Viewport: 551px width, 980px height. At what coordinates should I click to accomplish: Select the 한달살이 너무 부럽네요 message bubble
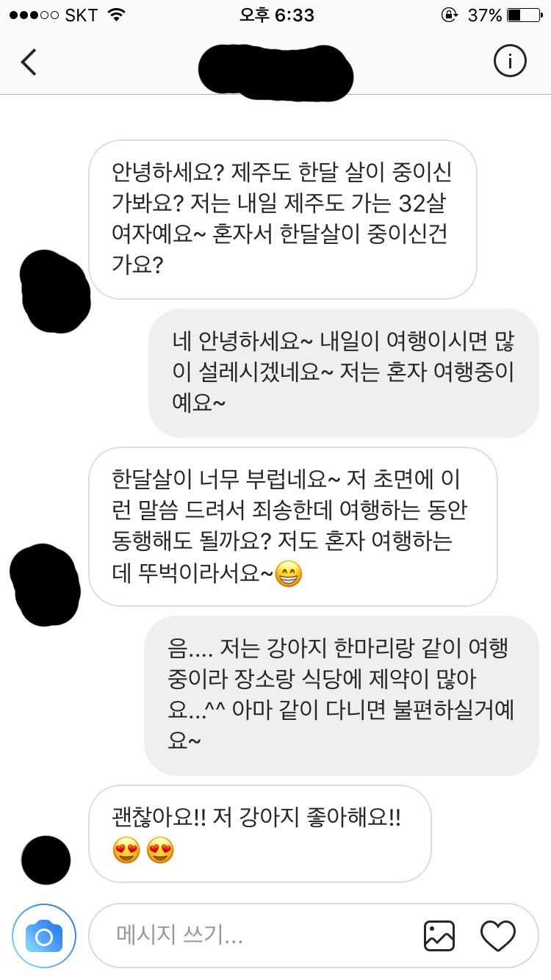click(x=293, y=527)
